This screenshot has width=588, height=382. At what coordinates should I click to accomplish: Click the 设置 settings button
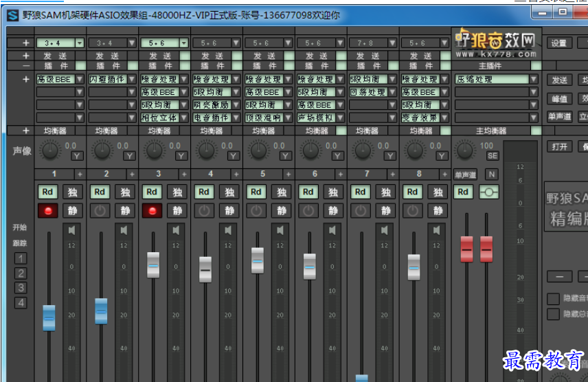point(559,43)
